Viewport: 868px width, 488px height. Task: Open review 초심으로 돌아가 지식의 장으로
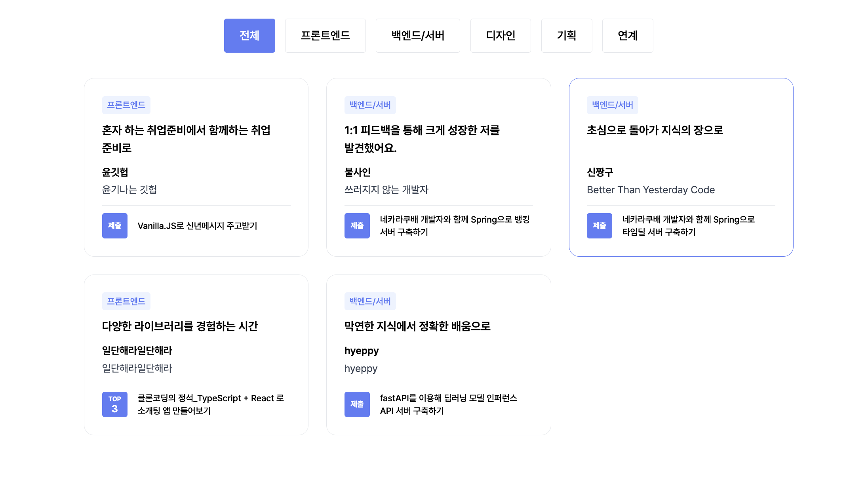point(655,130)
